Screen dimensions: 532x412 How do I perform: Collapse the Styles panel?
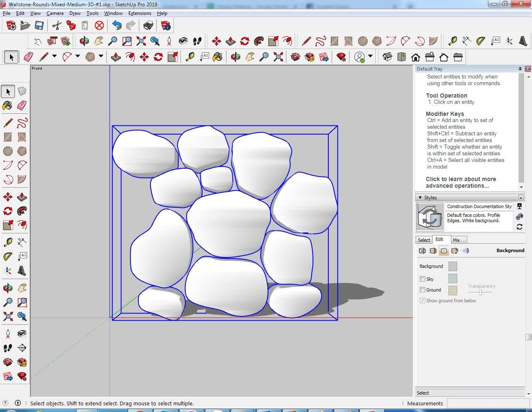pos(420,198)
